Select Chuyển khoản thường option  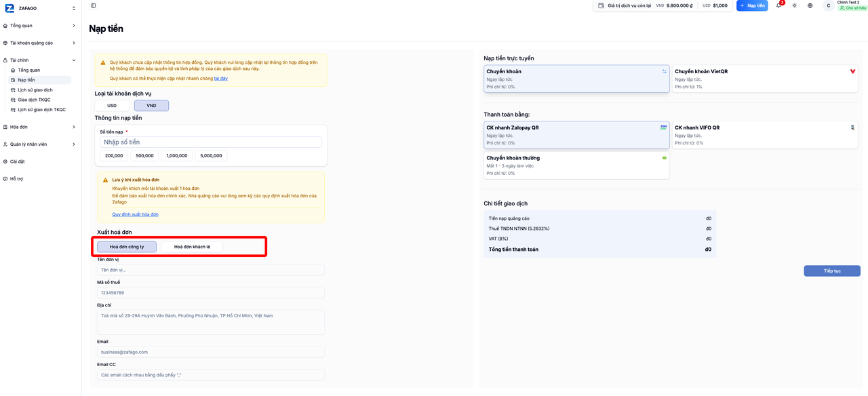click(576, 165)
